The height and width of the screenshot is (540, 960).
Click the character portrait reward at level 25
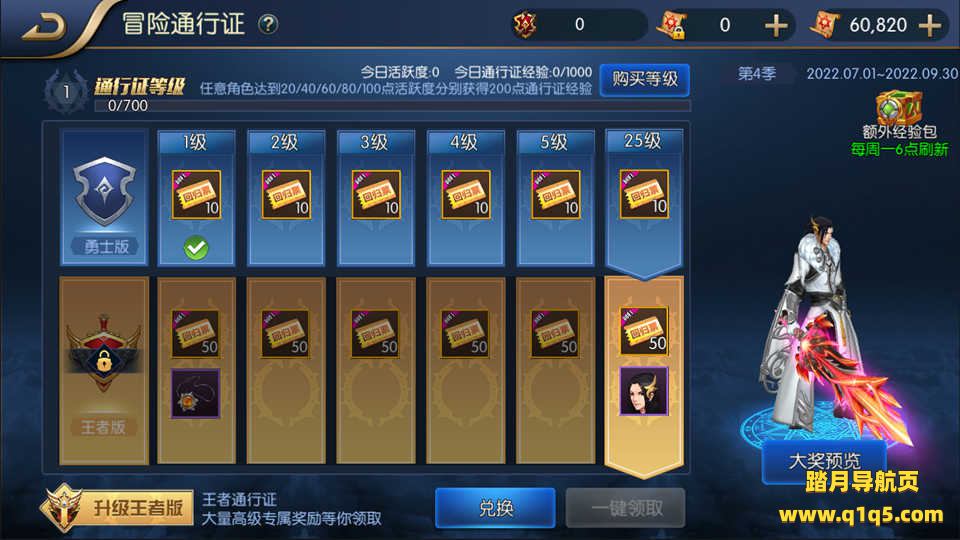[x=643, y=391]
